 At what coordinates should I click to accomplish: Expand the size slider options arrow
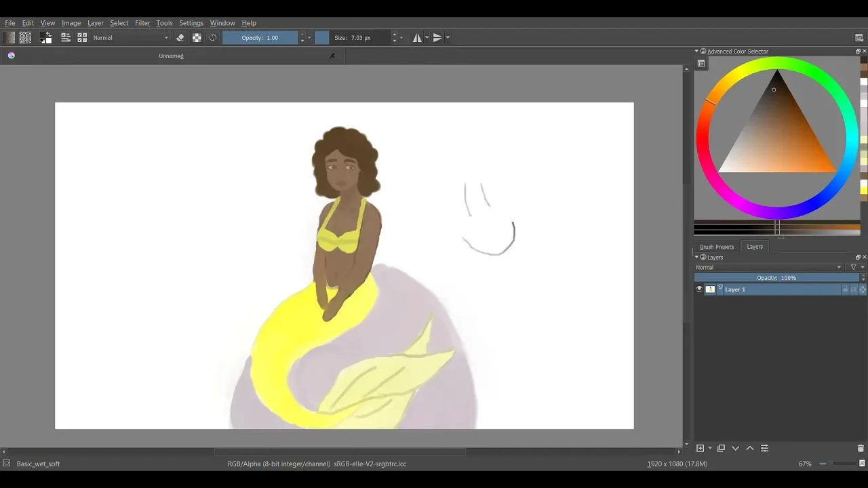[x=401, y=38]
